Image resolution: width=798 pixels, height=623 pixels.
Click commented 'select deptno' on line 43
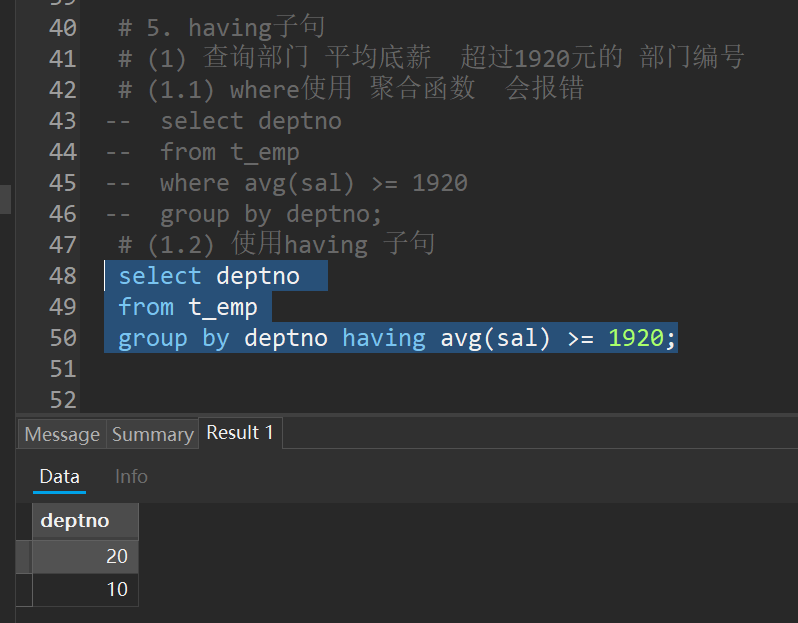click(x=250, y=121)
